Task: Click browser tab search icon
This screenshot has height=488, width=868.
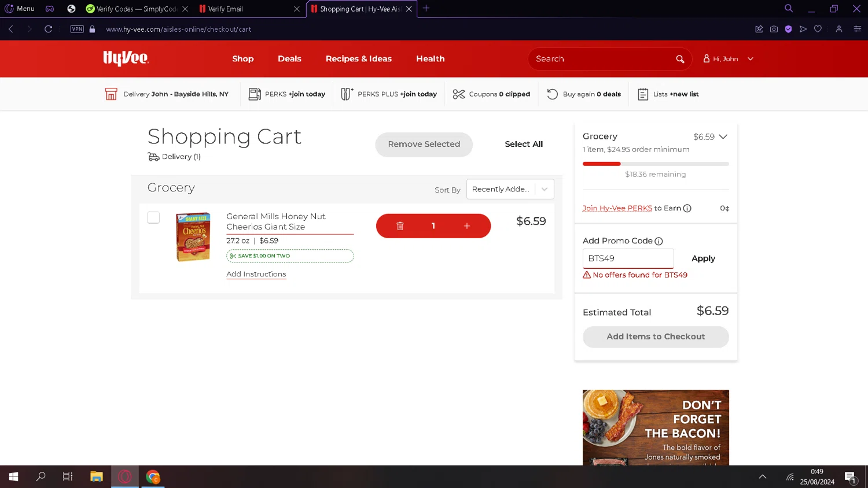Action: pyautogui.click(x=789, y=8)
